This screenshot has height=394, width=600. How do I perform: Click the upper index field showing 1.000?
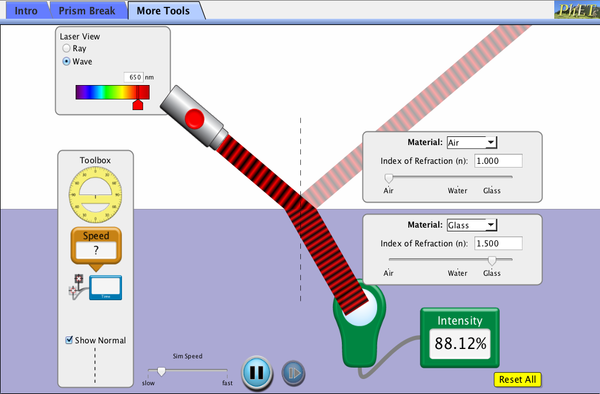pos(498,161)
